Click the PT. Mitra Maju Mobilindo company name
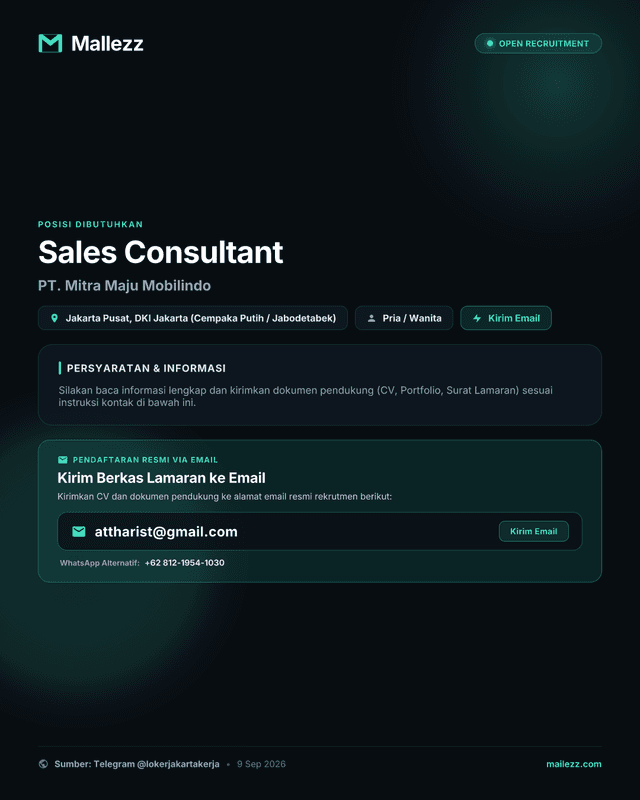The image size is (640, 800). [125, 285]
